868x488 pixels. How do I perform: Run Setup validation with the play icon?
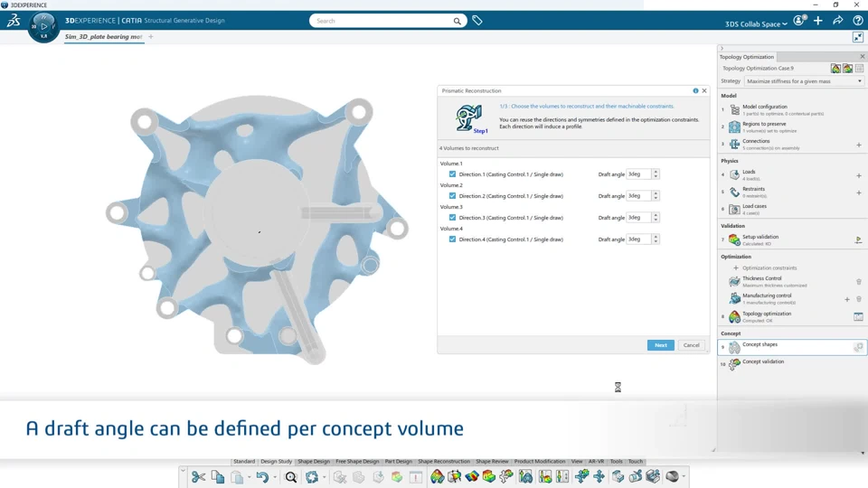pyautogui.click(x=858, y=239)
